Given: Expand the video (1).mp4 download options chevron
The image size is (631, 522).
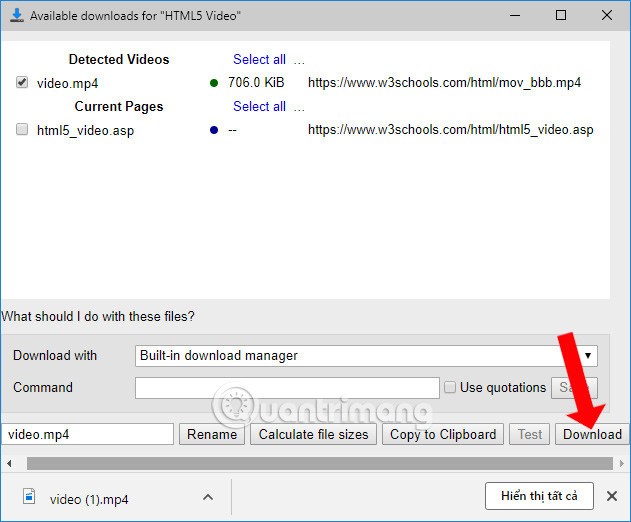Looking at the screenshot, I should click(x=208, y=497).
